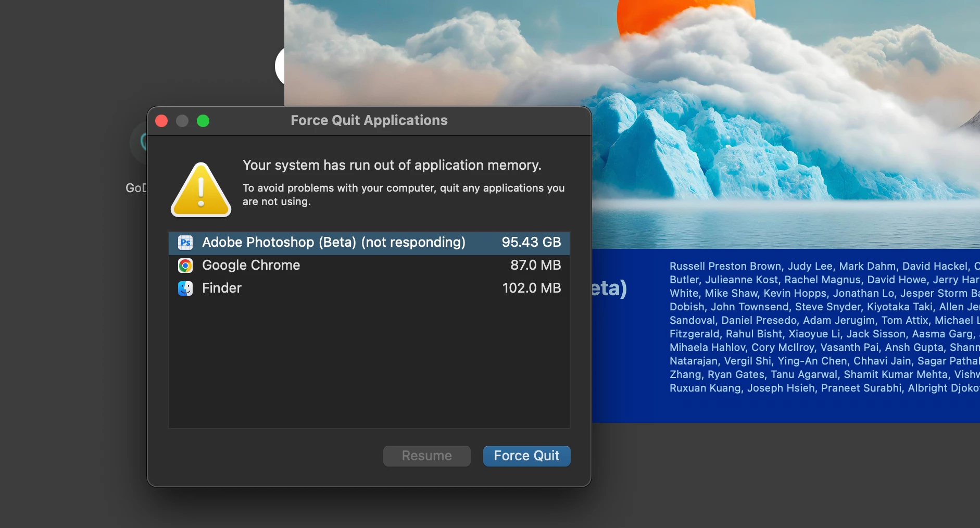Click the 95.43 GB memory value

pos(531,243)
